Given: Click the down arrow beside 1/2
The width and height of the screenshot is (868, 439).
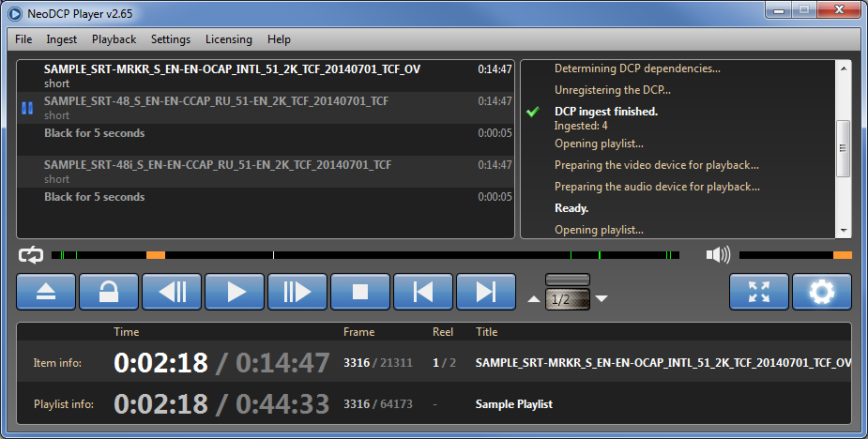Looking at the screenshot, I should (602, 299).
